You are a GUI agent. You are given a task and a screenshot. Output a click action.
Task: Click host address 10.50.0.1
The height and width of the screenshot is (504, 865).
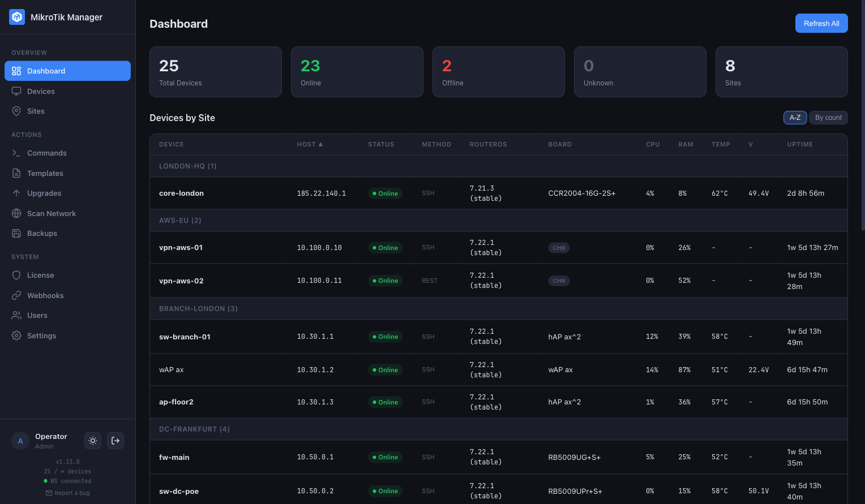315,457
